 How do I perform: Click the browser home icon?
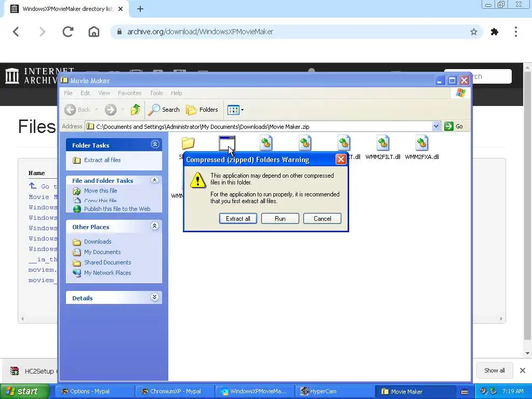point(94,32)
